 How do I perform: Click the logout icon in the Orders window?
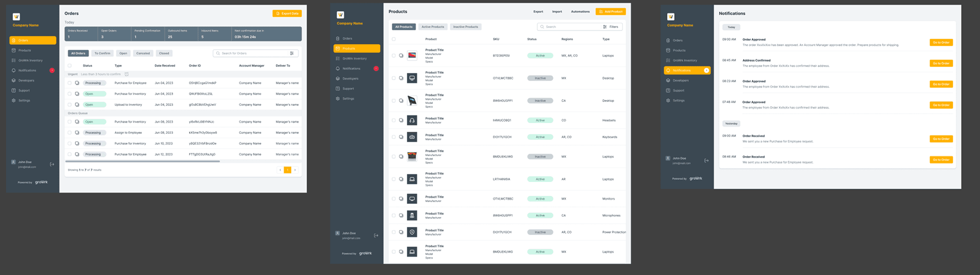(52, 164)
